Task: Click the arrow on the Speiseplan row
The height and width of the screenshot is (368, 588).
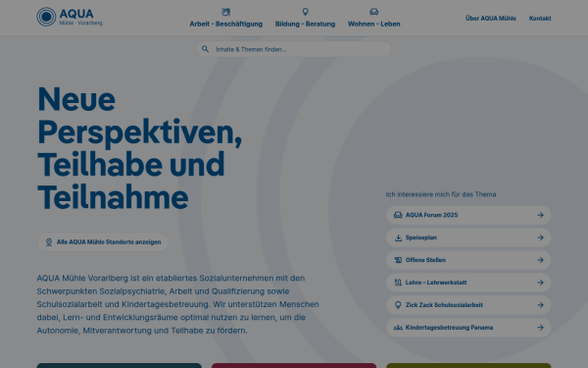Action: (x=540, y=237)
